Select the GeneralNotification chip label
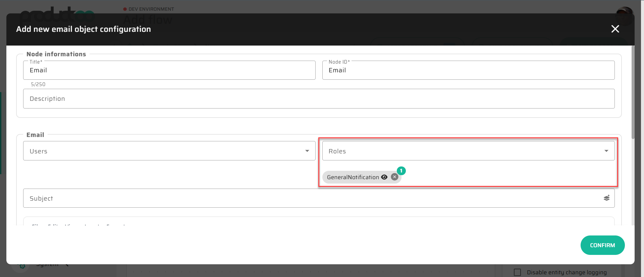This screenshot has width=644, height=277. pos(353,177)
